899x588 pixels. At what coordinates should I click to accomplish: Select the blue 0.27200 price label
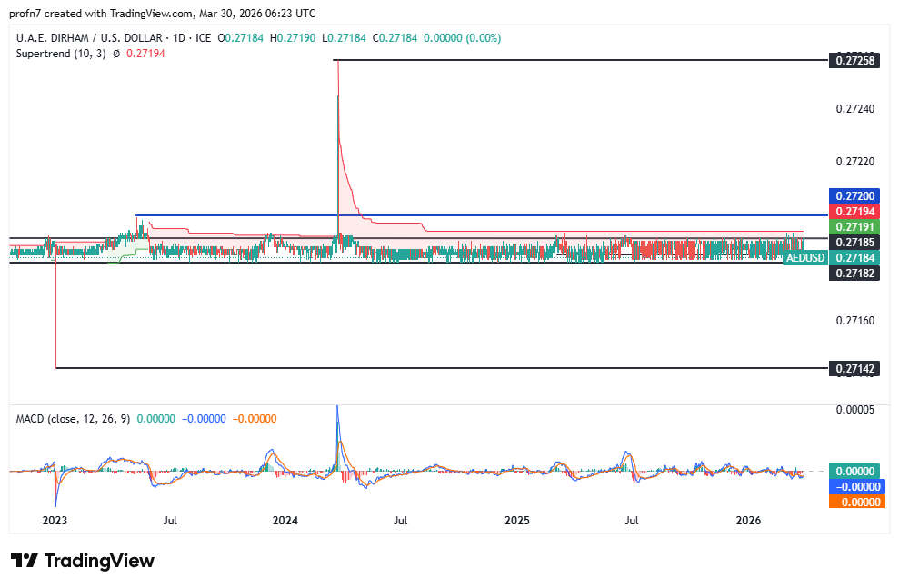click(x=854, y=196)
